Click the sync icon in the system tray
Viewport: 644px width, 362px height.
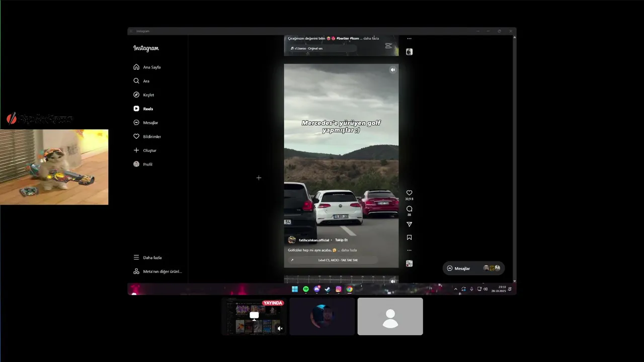[463, 289]
